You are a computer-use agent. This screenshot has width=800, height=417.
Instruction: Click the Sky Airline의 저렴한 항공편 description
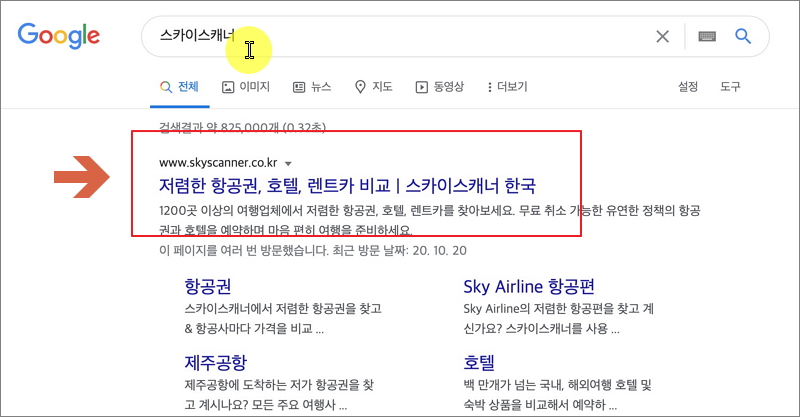click(559, 318)
